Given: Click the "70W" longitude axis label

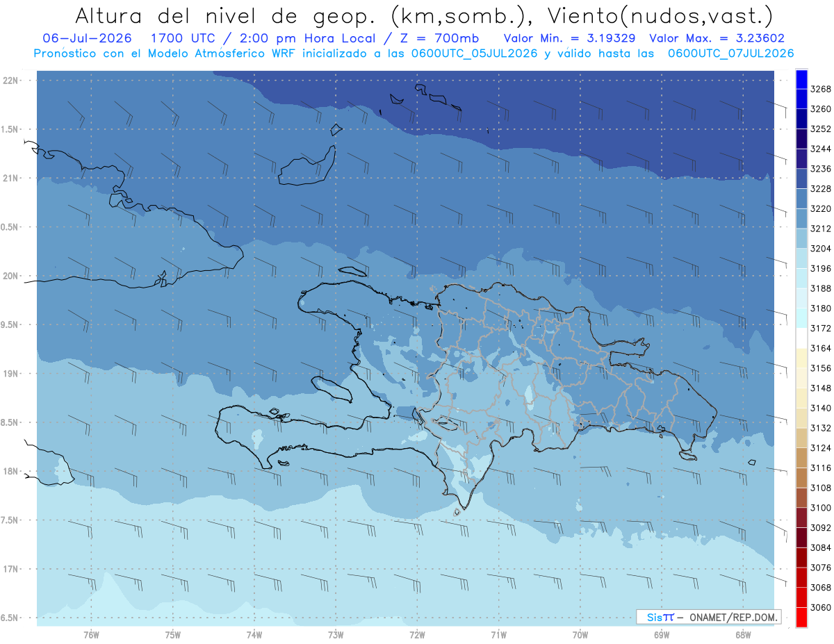Looking at the screenshot, I should click(x=580, y=634).
